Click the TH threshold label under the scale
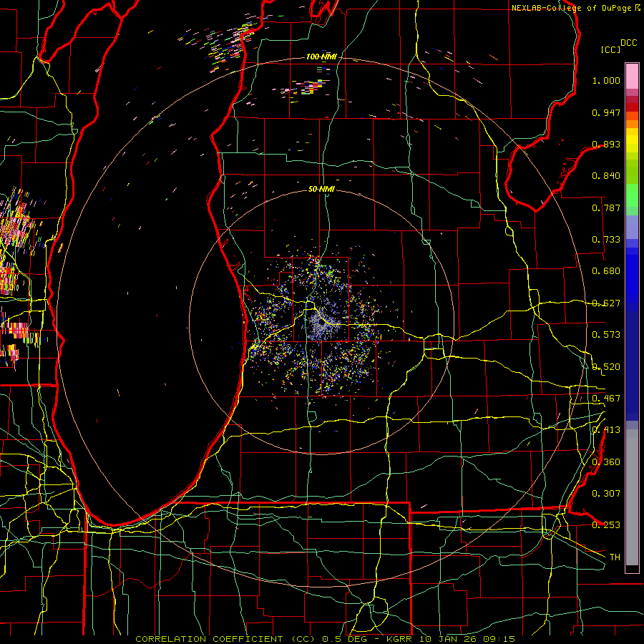Image resolution: width=644 pixels, height=644 pixels. [x=615, y=557]
